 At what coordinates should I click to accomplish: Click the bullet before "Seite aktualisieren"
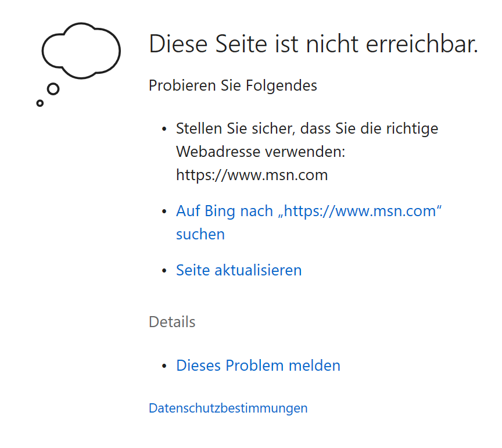click(x=164, y=271)
